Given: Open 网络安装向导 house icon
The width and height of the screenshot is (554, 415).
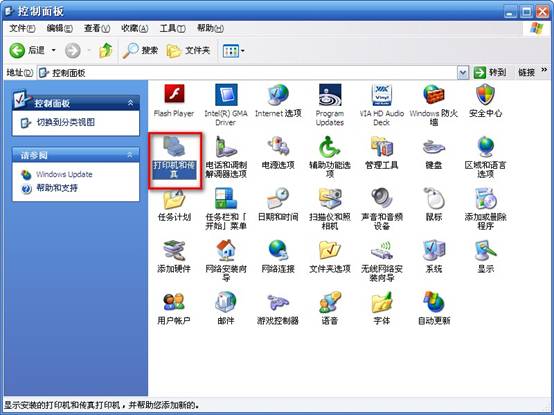Looking at the screenshot, I should [x=226, y=261].
